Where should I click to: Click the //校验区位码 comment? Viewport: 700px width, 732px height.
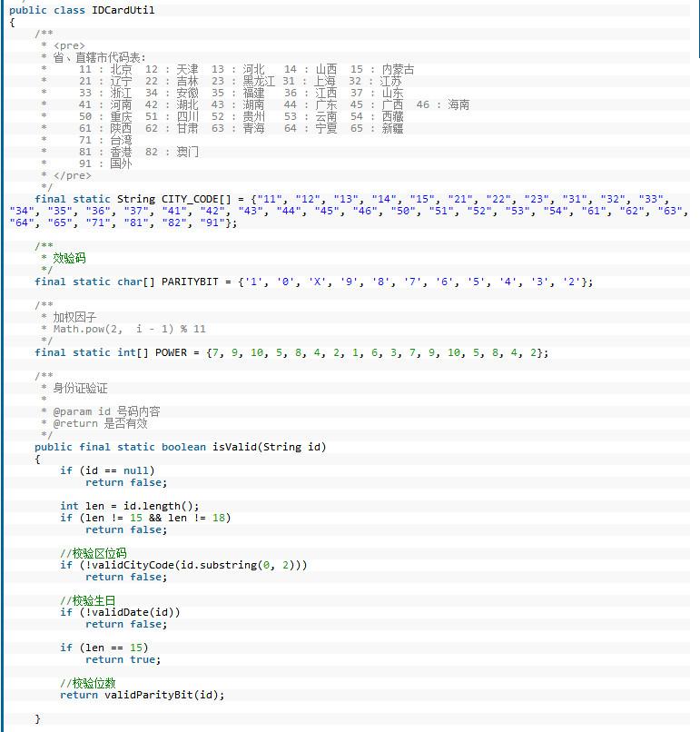[x=94, y=553]
